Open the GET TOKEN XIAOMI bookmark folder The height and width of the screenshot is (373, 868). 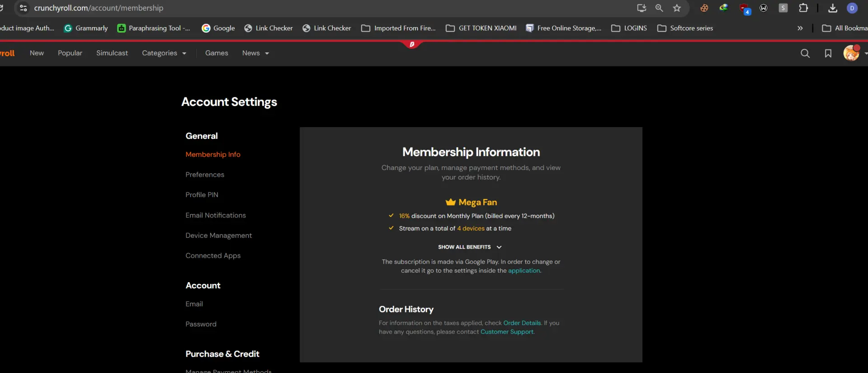point(481,28)
